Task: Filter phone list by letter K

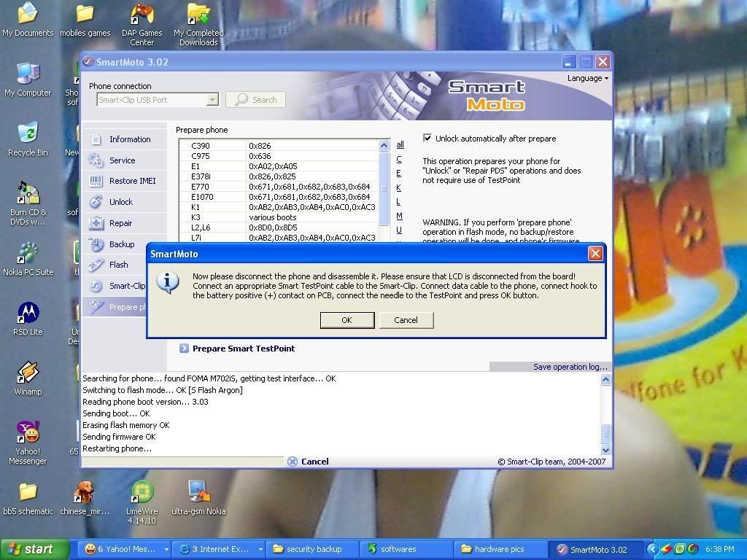Action: coord(399,187)
